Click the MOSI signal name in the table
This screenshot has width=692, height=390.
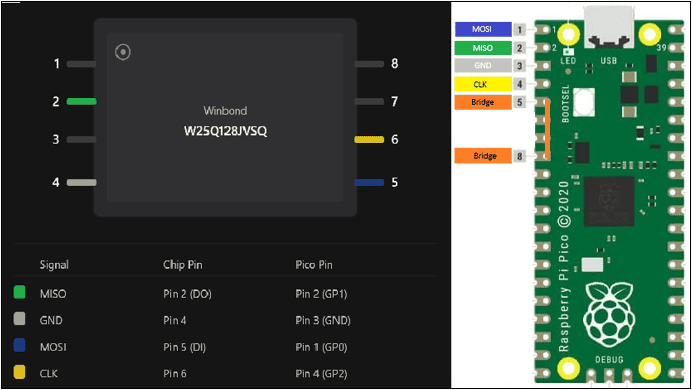pos(53,347)
